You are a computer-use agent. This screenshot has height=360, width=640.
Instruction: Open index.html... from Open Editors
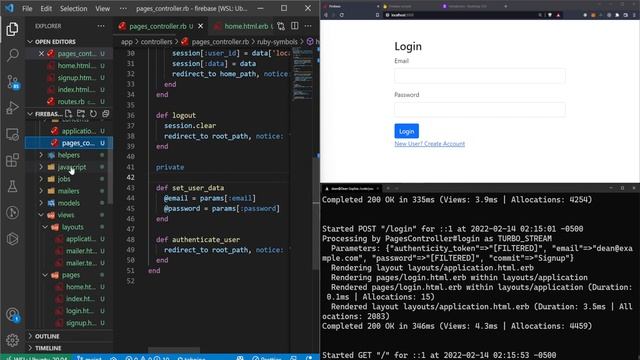click(69, 89)
